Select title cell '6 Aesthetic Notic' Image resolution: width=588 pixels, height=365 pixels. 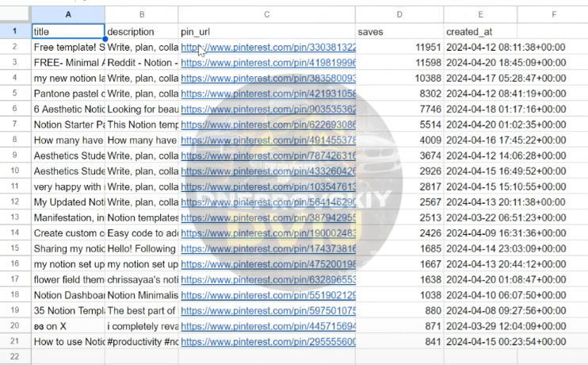68,109
